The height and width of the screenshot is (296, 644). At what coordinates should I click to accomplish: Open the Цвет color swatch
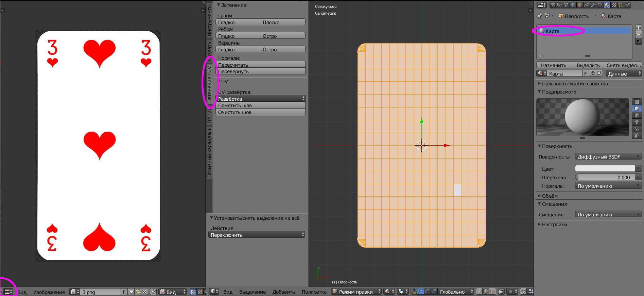(605, 168)
